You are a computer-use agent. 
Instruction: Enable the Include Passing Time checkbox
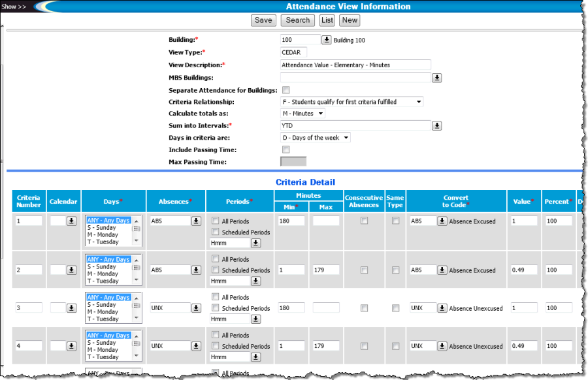tap(286, 150)
